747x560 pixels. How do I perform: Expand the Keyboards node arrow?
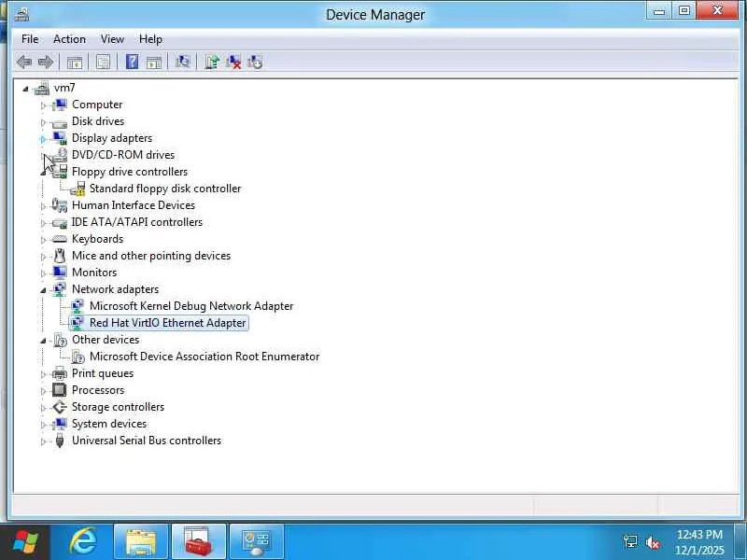coord(43,240)
